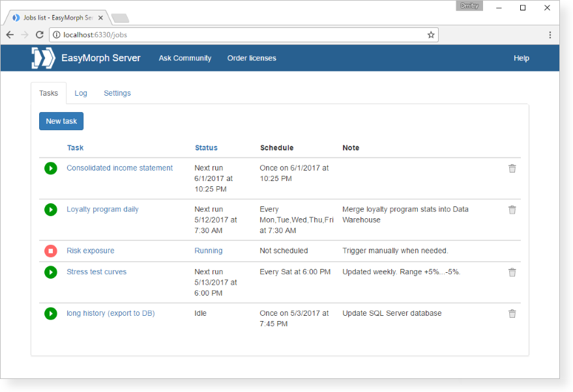573x392 pixels.
Task: Click 'Next run 5/13/2017' status cell
Action: [x=216, y=283]
